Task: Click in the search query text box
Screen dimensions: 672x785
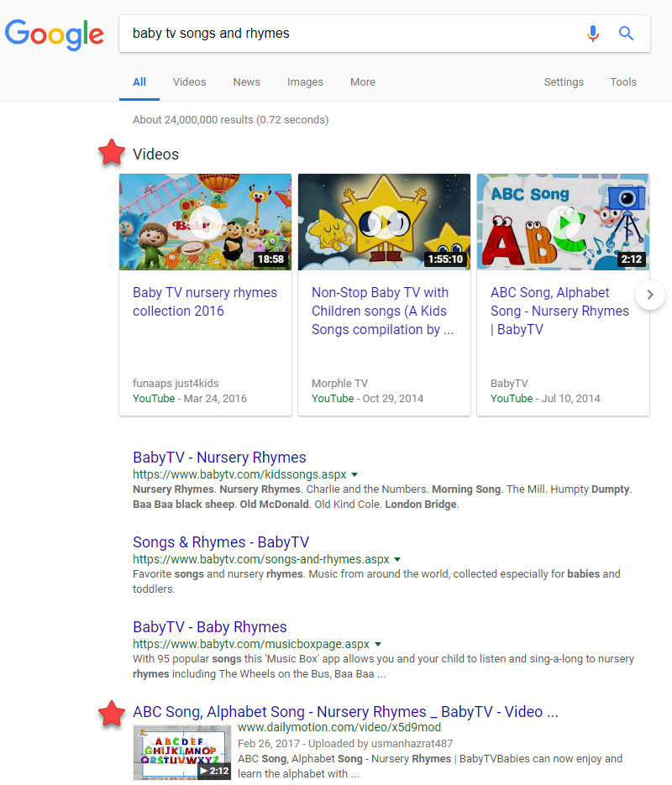Action: tap(353, 34)
